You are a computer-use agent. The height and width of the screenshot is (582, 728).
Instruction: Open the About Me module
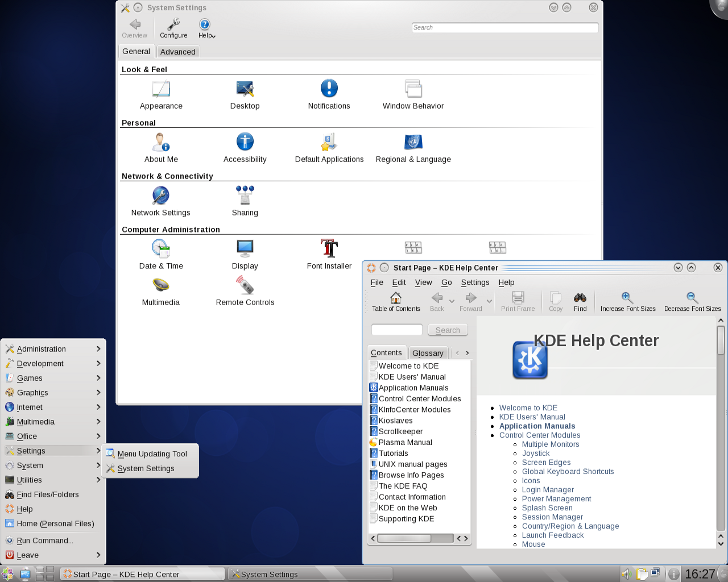coord(161,148)
